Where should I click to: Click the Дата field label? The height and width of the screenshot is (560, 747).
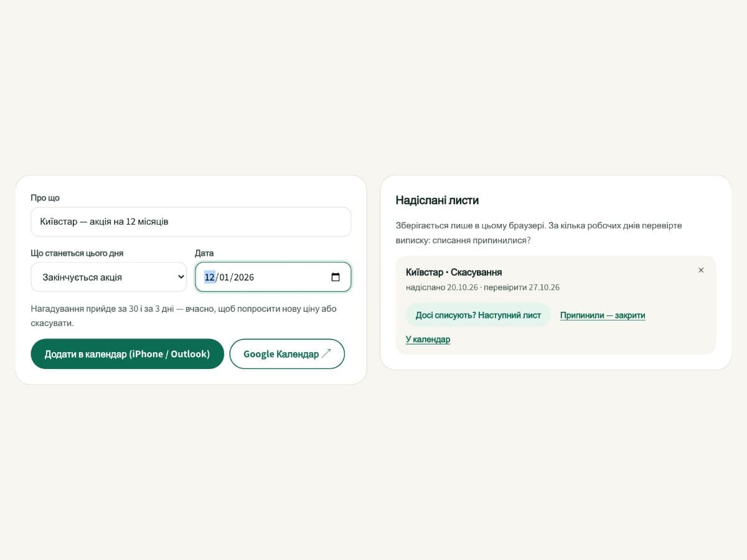204,253
